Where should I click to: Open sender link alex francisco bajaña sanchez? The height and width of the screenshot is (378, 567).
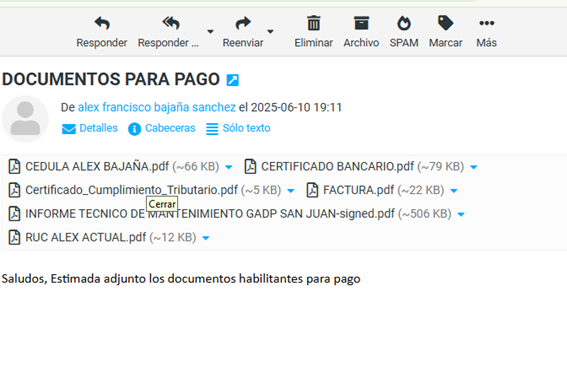[157, 107]
